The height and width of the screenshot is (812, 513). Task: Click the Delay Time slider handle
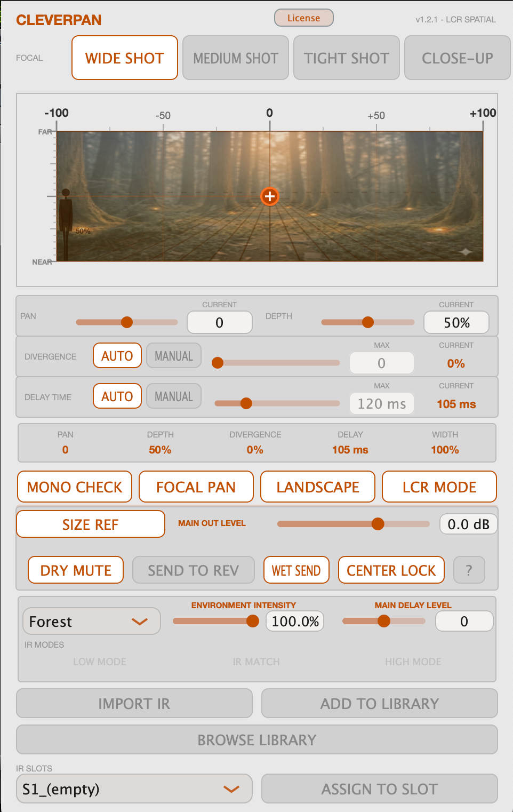coord(246,403)
